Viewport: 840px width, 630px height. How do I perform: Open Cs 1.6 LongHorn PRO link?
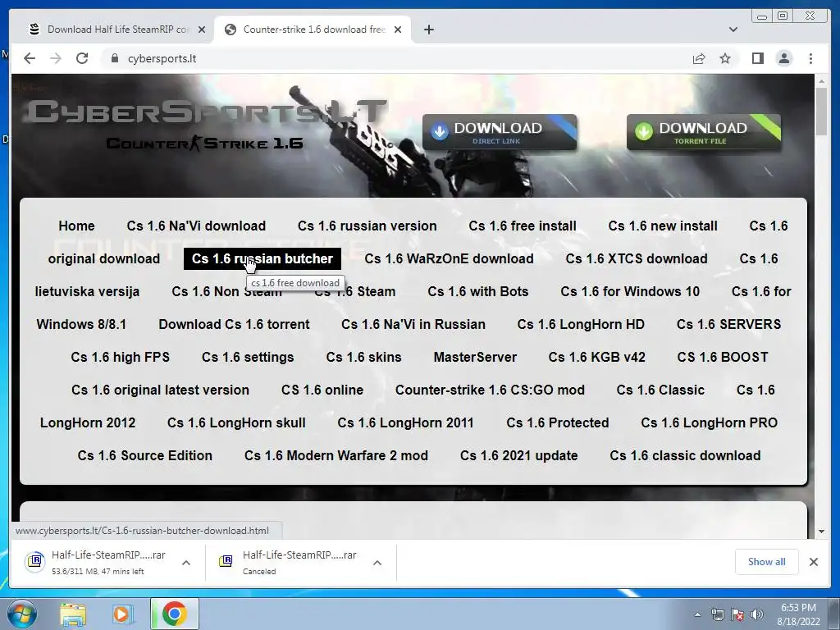click(x=710, y=422)
